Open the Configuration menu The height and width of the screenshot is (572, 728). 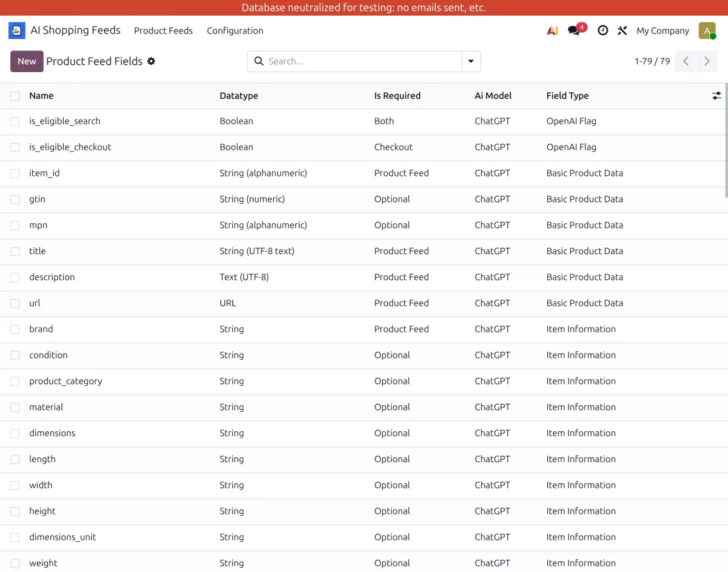[235, 30]
